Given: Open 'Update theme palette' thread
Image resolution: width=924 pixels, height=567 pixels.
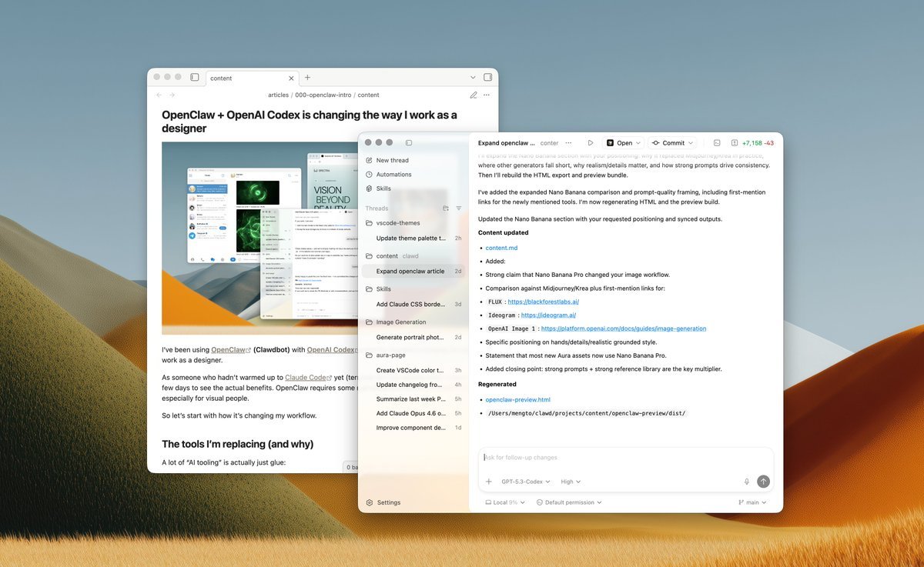Looking at the screenshot, I should [413, 238].
